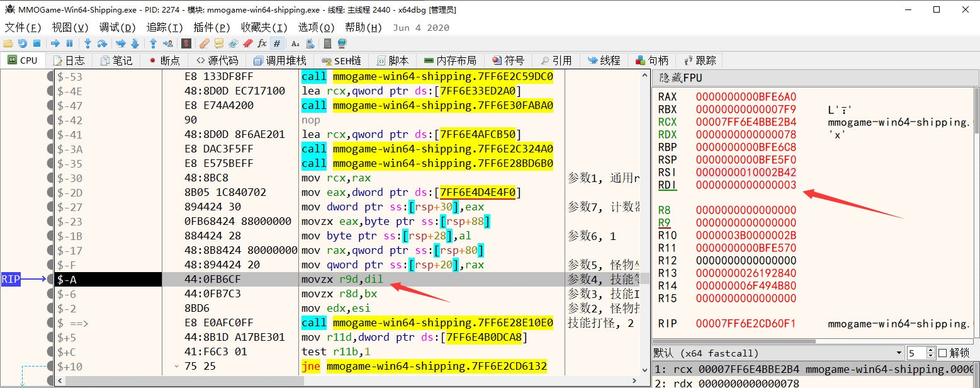The image size is (980, 388).
Task: Toggle breakpoint on the $-47 line
Action: pyautogui.click(x=50, y=106)
